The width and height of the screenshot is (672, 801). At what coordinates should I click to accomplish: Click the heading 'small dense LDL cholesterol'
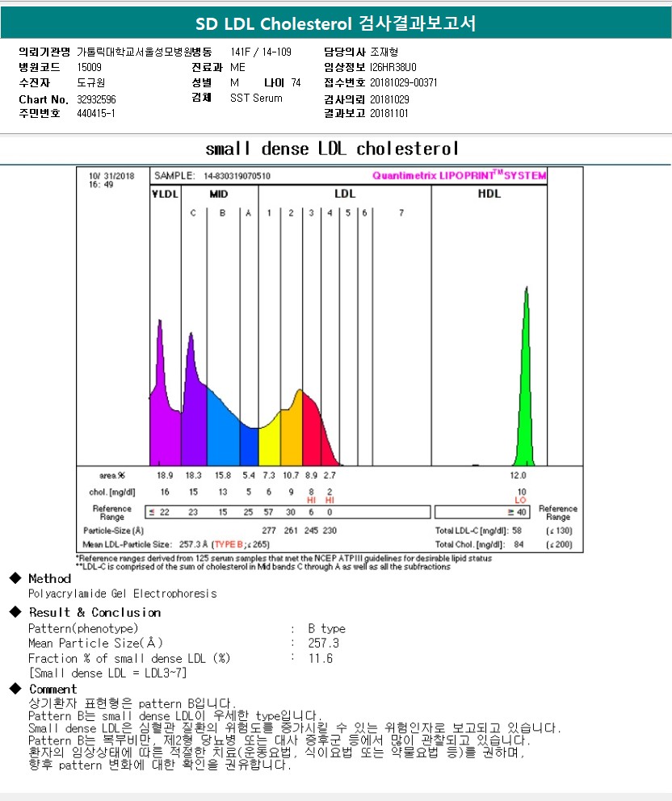[332, 149]
